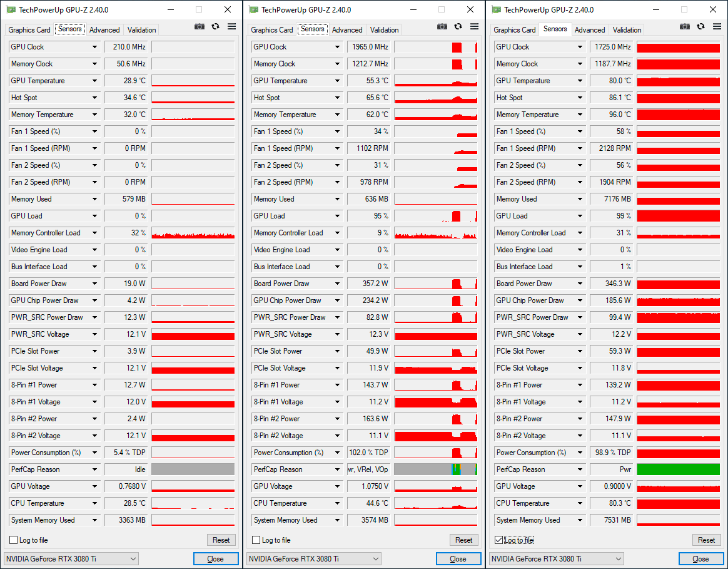Open the Validation tab in the right window
This screenshot has width=728, height=569.
(x=627, y=30)
